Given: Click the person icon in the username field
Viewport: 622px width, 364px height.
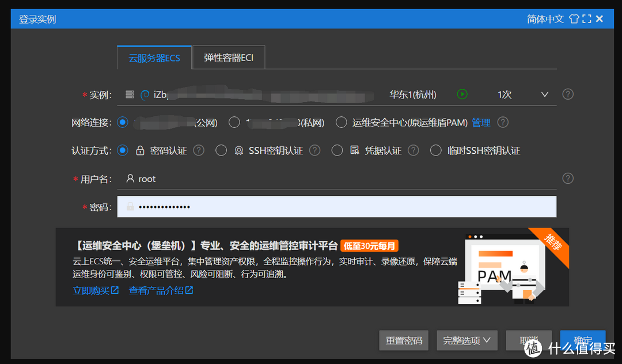Looking at the screenshot, I should click(x=130, y=179).
